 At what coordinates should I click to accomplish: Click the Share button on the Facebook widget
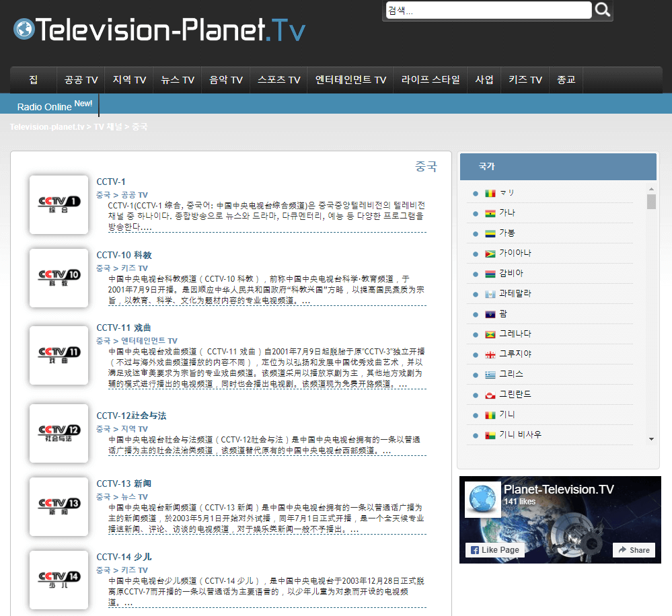633,550
